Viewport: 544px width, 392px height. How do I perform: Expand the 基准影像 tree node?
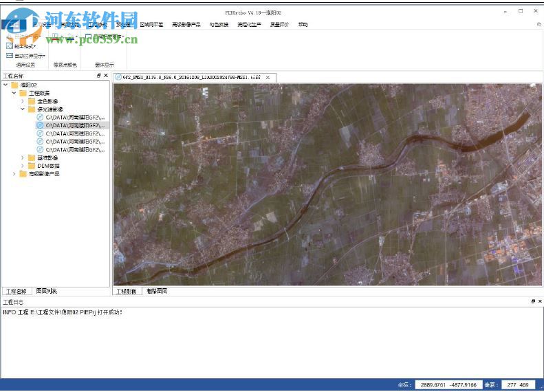pyautogui.click(x=23, y=157)
